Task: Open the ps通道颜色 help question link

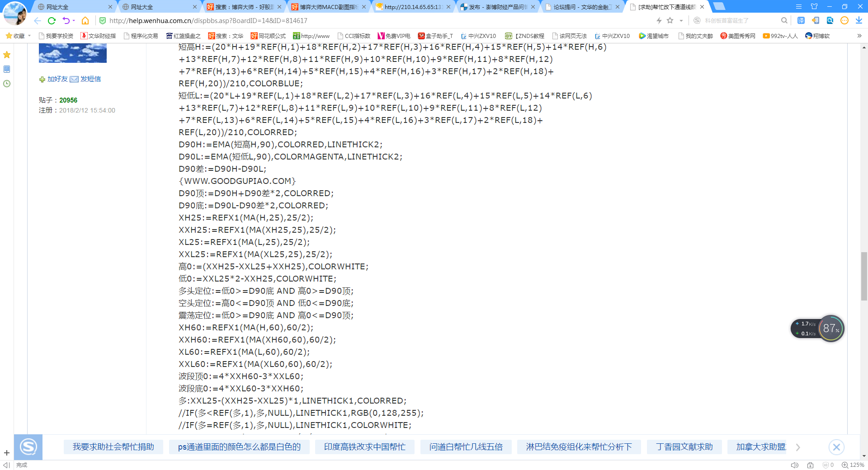Action: 239,447
